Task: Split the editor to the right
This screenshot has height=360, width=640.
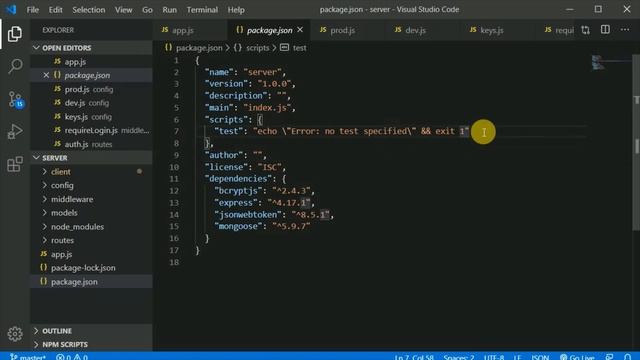Action: pos(605,29)
